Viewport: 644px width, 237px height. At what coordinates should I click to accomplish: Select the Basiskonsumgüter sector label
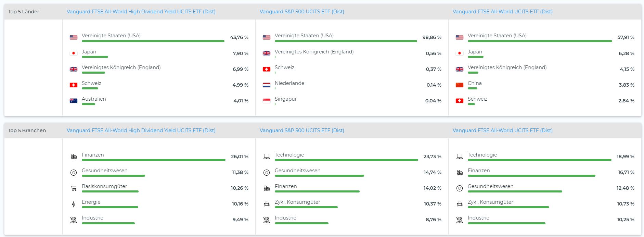tap(104, 186)
